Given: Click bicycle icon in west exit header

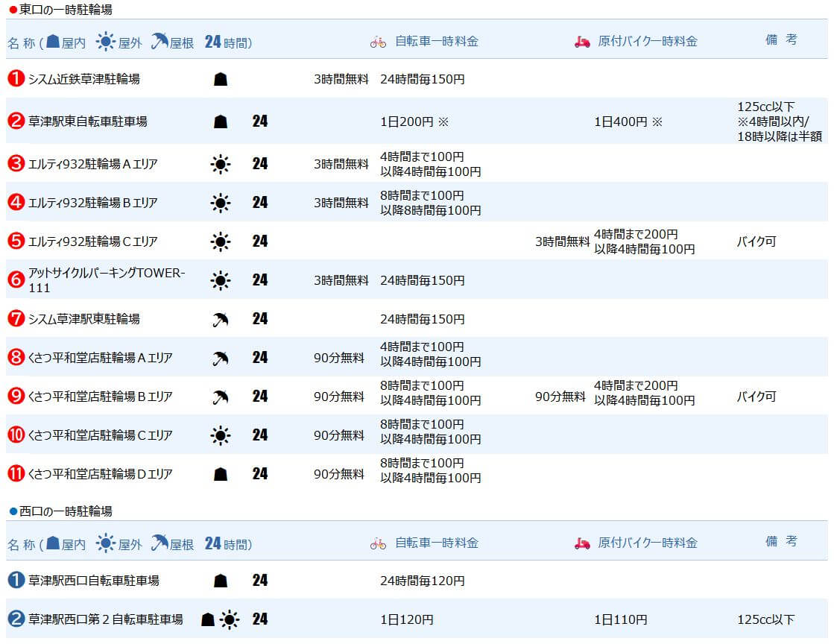Looking at the screenshot, I should (x=378, y=543).
